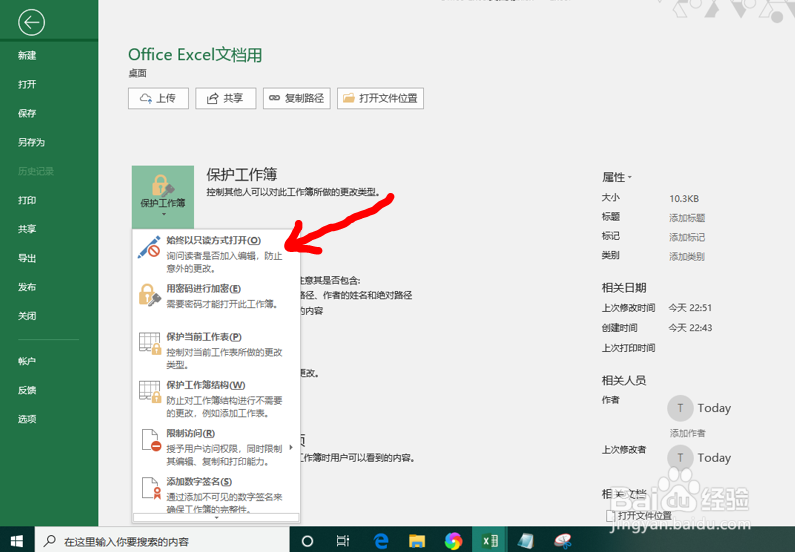Open Excel 选项 from the sidebar
The width and height of the screenshot is (795, 552).
[27, 419]
